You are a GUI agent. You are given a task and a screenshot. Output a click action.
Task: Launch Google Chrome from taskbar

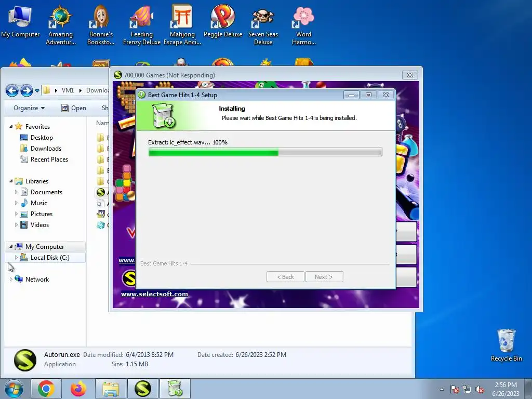point(46,389)
